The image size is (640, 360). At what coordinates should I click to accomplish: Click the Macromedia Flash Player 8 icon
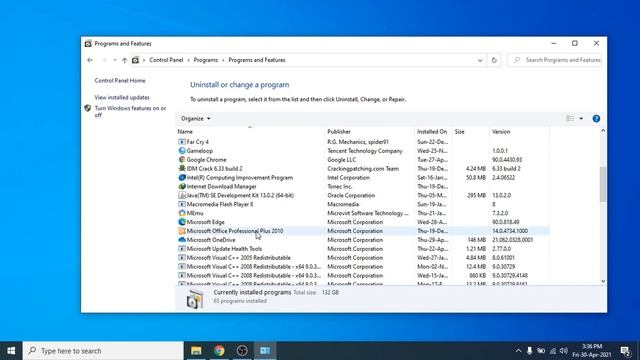[x=182, y=204]
